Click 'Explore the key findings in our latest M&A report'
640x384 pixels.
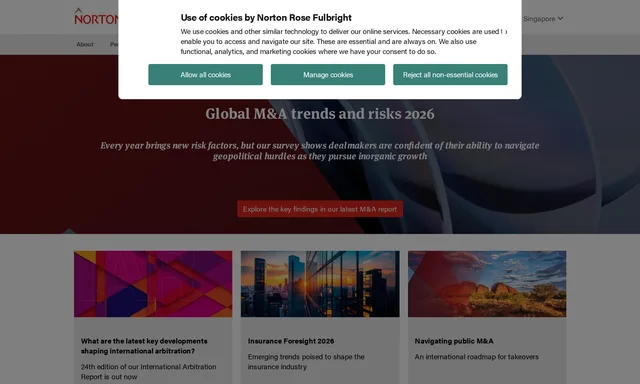click(x=320, y=209)
